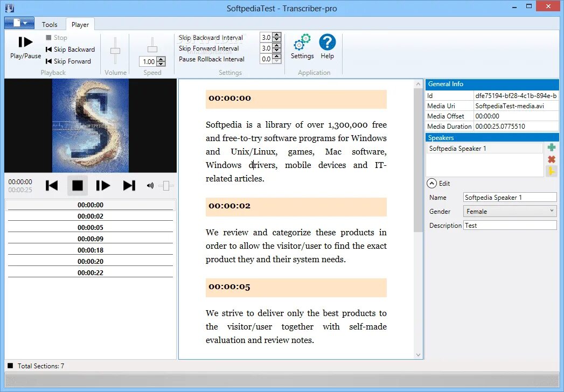The width and height of the screenshot is (564, 392).
Task: Click the Skip Forward button
Action: [68, 61]
